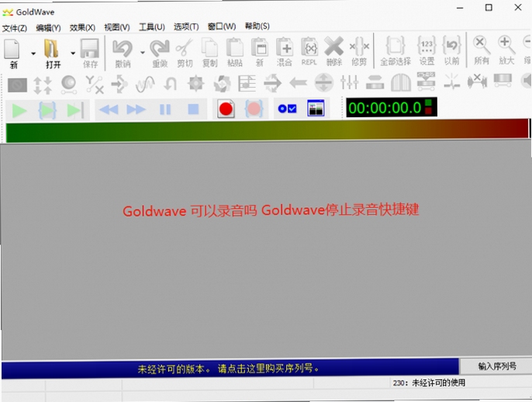Click the Pause button

165,109
